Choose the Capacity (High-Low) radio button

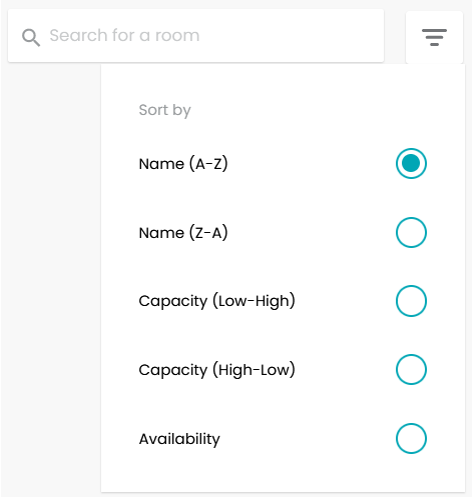[x=411, y=369]
